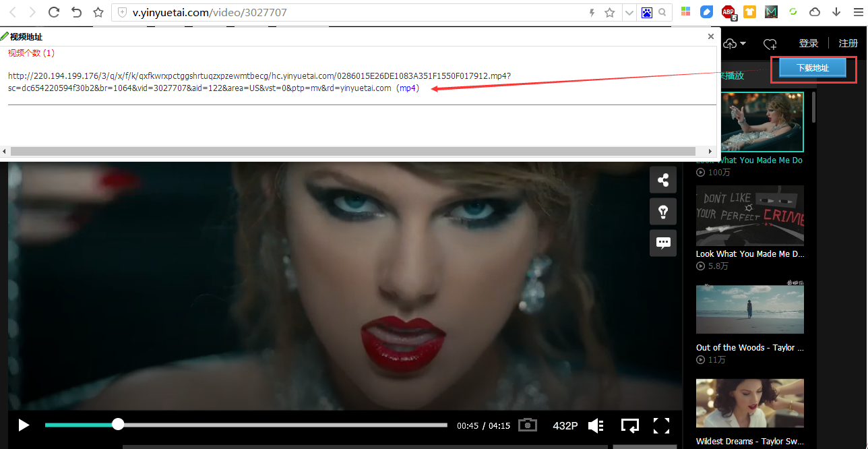Open the colorful four-squares apps icon
The width and height of the screenshot is (868, 449).
pos(685,11)
